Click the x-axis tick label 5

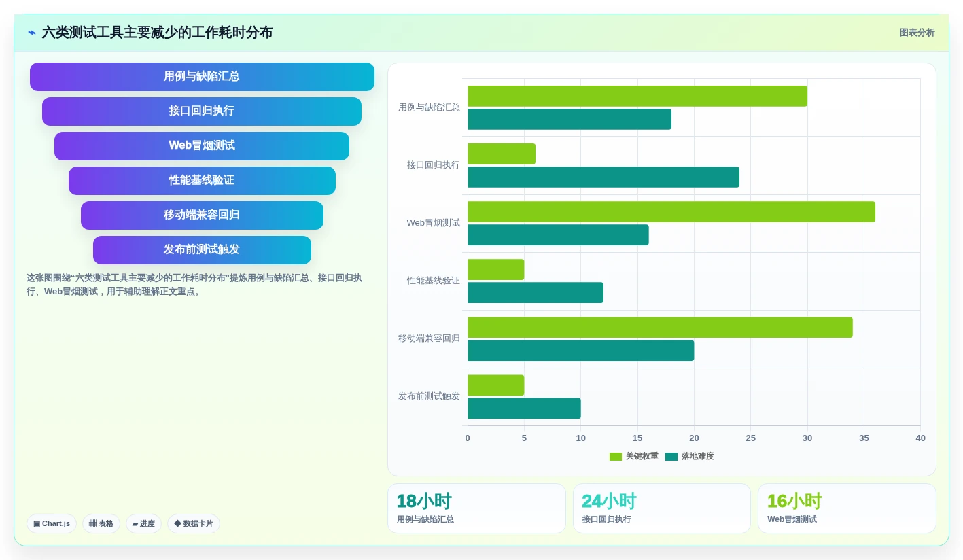click(524, 438)
